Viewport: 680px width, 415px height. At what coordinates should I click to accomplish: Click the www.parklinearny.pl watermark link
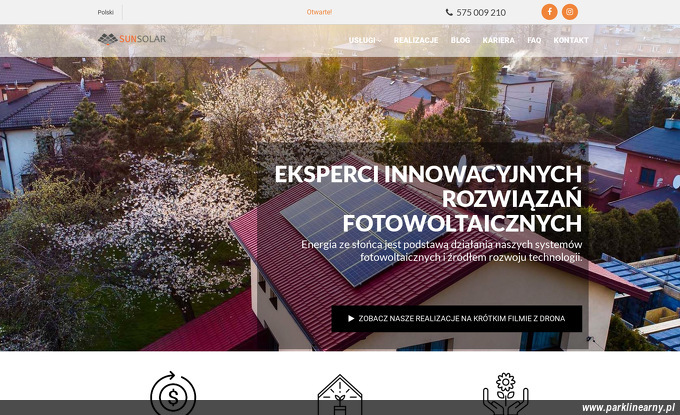pyautogui.click(x=628, y=408)
